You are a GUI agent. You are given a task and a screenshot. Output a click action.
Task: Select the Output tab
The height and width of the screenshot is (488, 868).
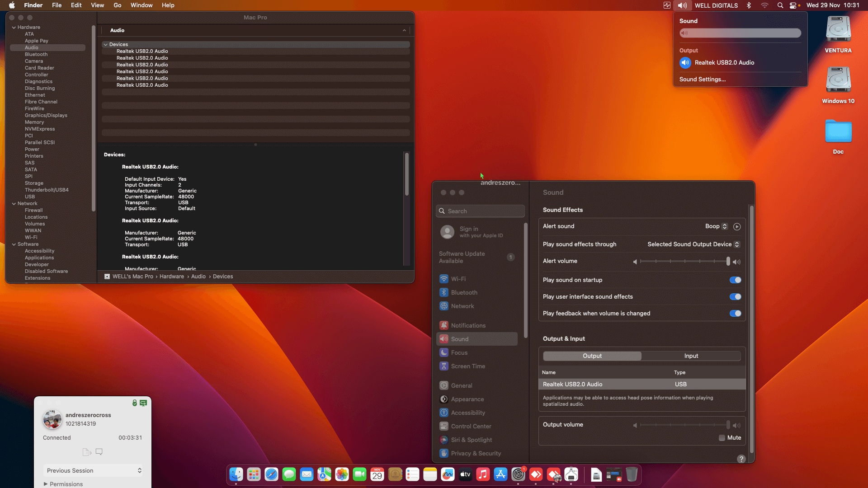592,356
